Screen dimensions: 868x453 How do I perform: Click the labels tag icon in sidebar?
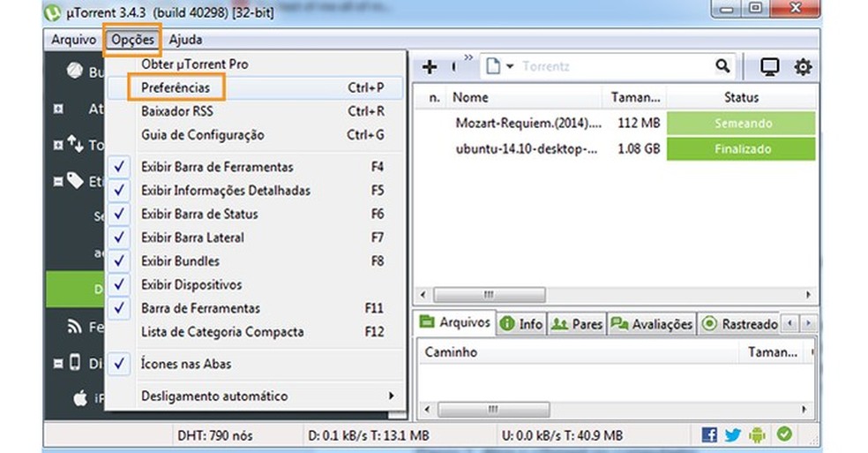coord(75,180)
